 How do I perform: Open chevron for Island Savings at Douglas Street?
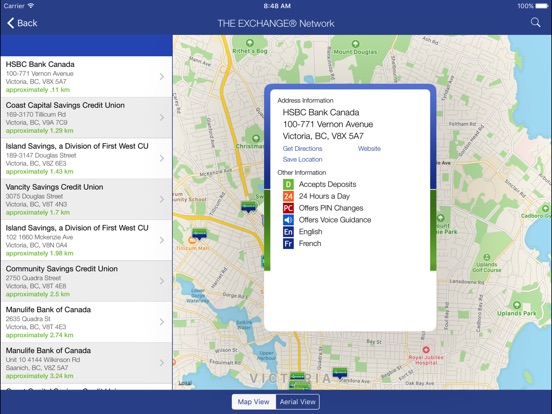click(x=162, y=158)
